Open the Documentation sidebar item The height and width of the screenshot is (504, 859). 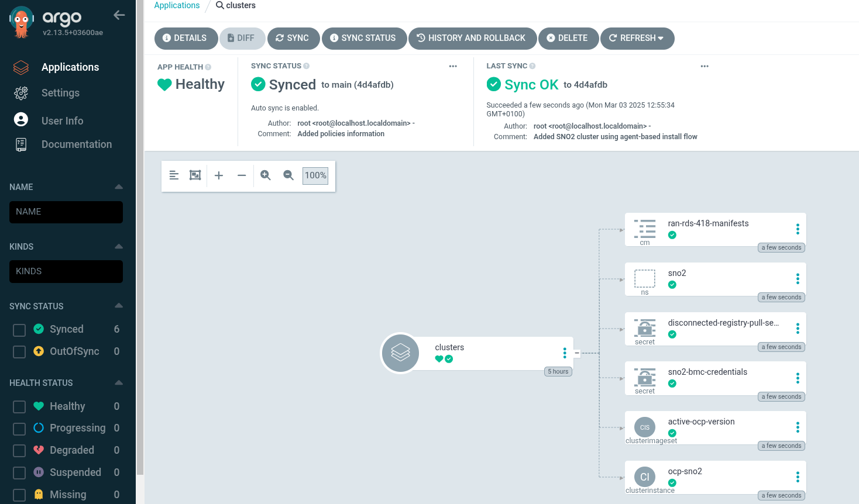tap(77, 144)
